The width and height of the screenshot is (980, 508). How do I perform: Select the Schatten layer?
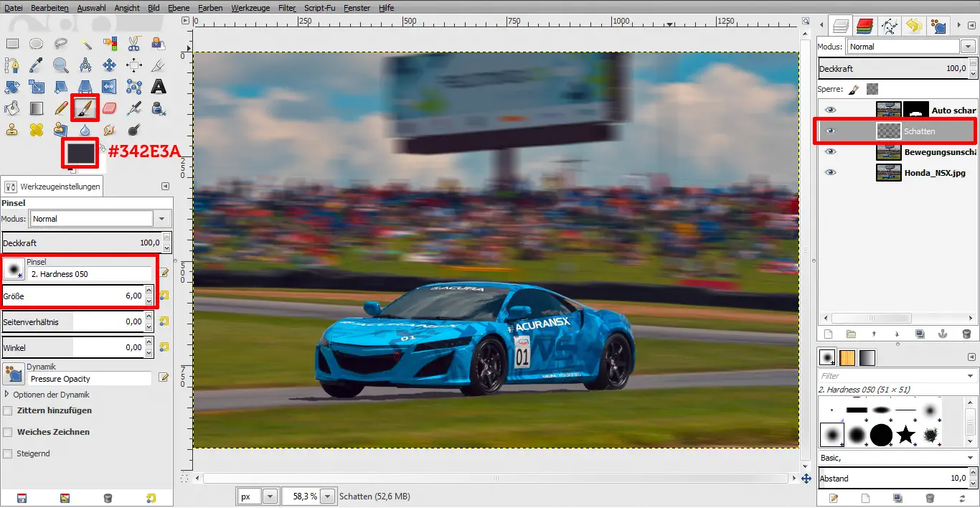coord(919,131)
